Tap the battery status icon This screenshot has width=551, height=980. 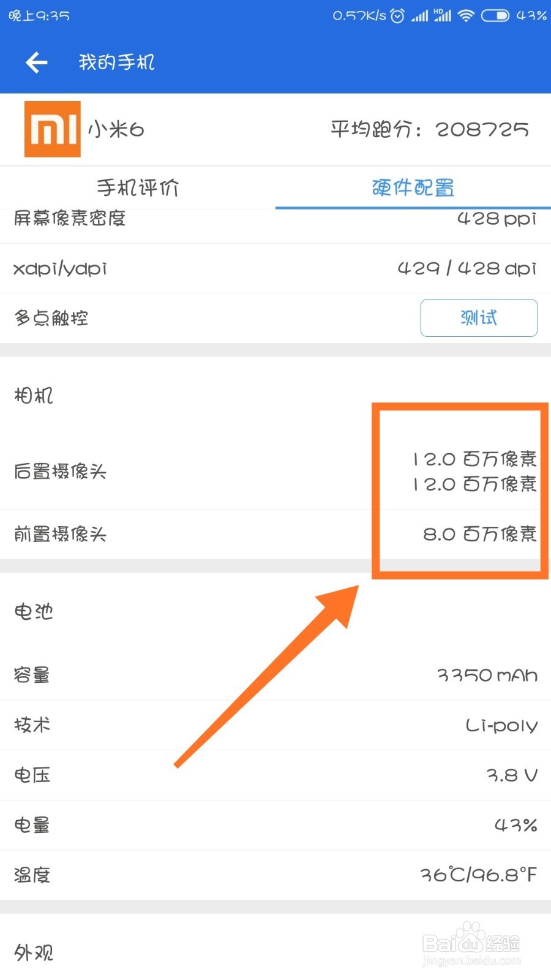(495, 16)
